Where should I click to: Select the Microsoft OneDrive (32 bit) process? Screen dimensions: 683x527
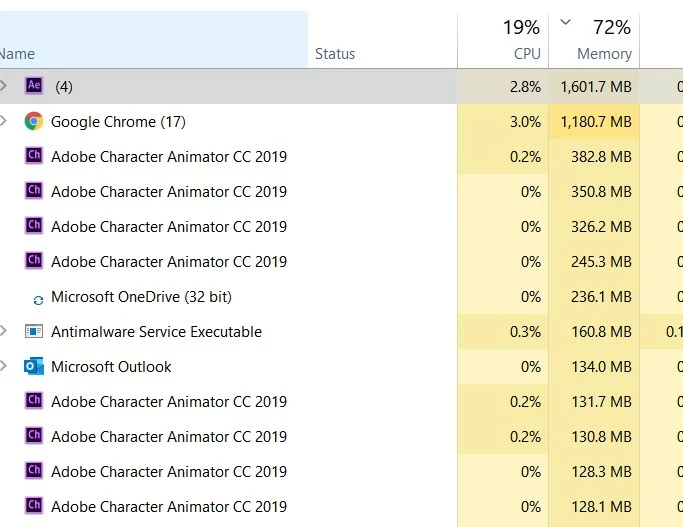[342, 297]
